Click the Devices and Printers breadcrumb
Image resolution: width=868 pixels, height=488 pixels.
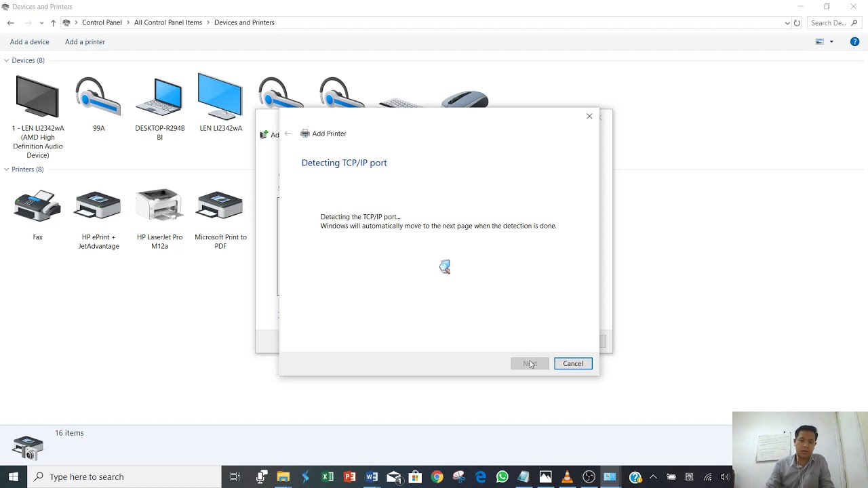pyautogui.click(x=244, y=22)
